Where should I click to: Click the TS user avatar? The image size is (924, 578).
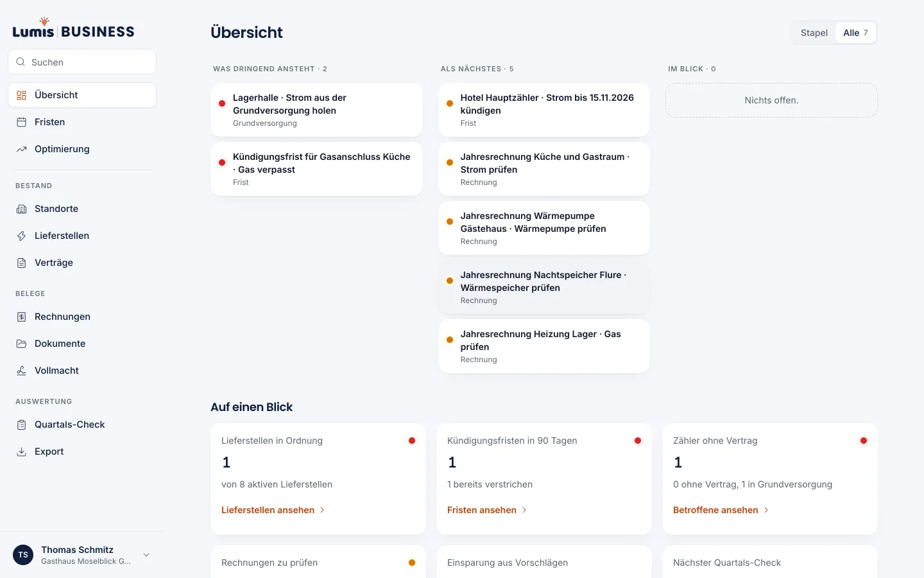tap(23, 555)
